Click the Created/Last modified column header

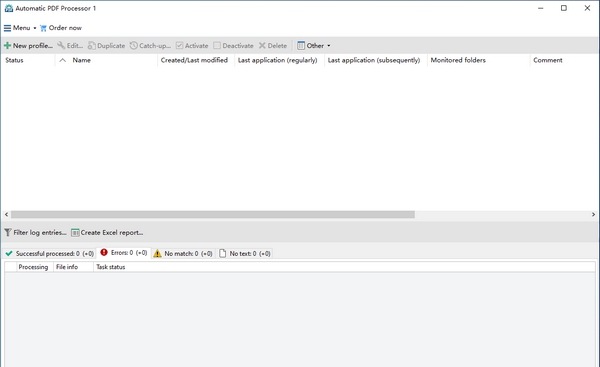point(196,60)
